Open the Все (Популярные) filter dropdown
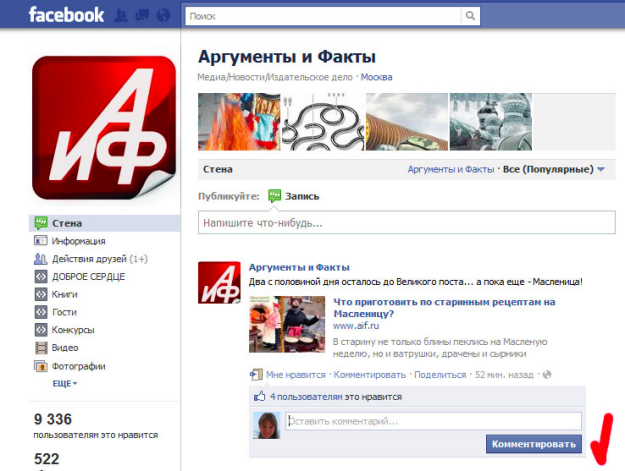Viewport: 625px width, 471px height. coord(555,170)
